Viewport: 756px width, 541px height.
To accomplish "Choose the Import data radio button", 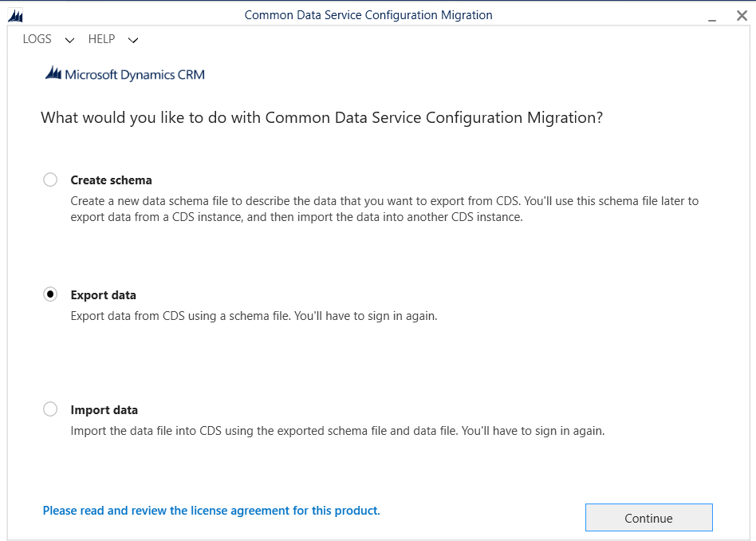I will [50, 409].
